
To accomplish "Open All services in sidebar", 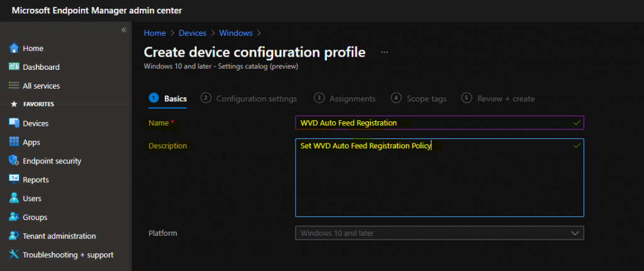I will (x=41, y=86).
